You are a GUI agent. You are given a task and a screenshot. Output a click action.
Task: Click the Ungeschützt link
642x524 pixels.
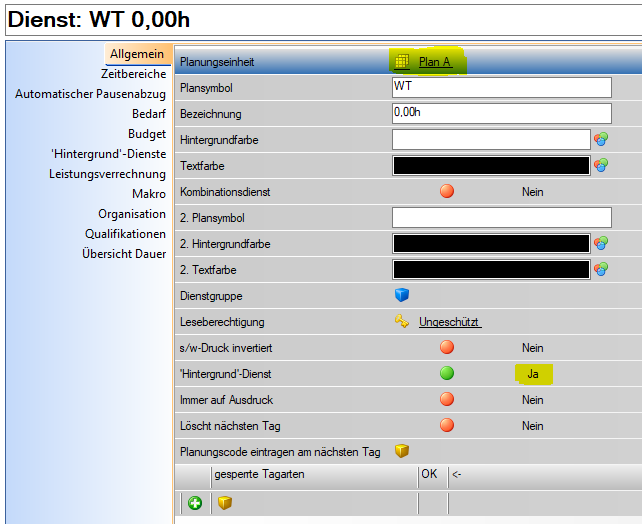point(450,322)
